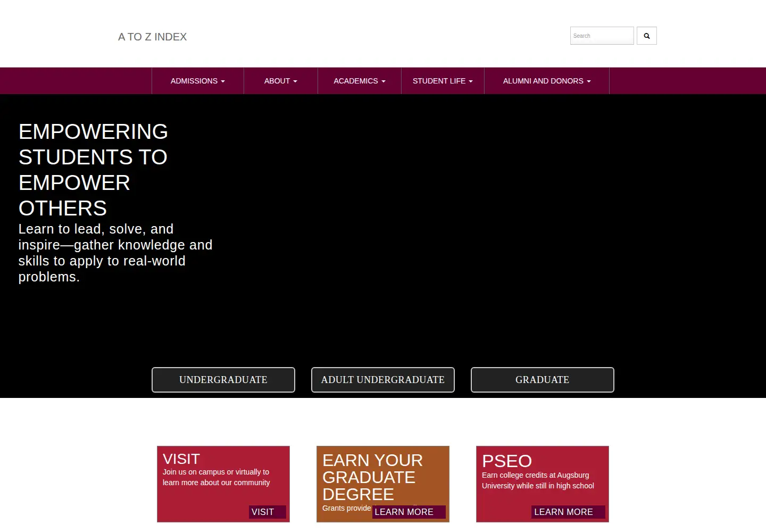Click the 'Empowering Students to Empower Others' headline
Viewport: 766px width, 532px height.
click(x=94, y=170)
